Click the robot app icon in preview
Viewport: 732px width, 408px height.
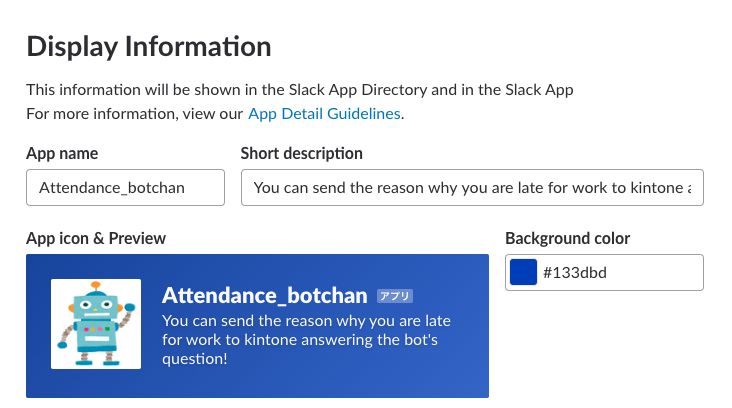click(x=97, y=326)
